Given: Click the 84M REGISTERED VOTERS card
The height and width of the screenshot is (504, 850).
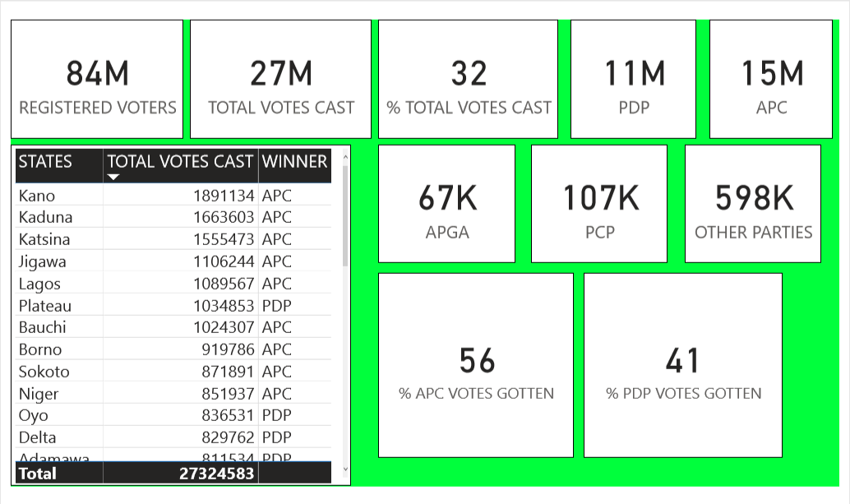Looking at the screenshot, I should click(97, 80).
